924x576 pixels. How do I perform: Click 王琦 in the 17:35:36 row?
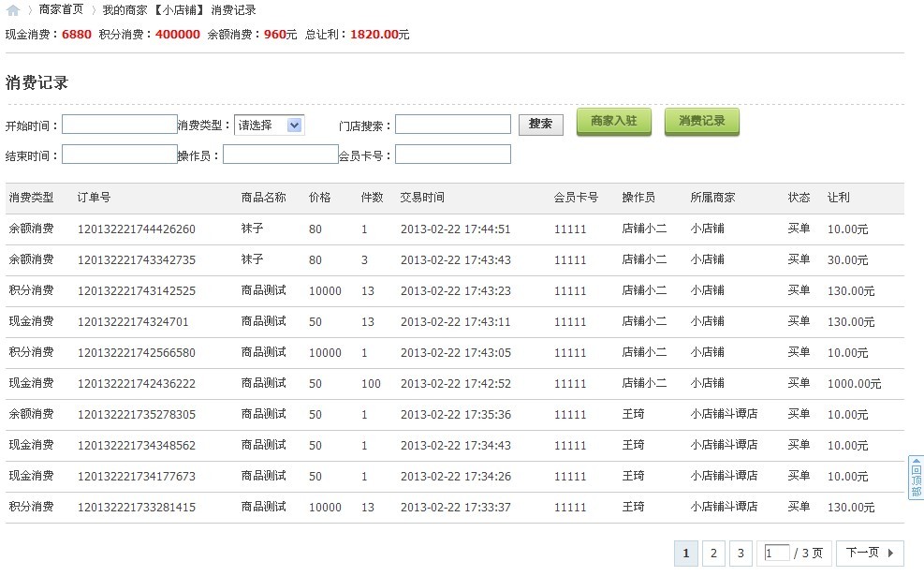634,415
